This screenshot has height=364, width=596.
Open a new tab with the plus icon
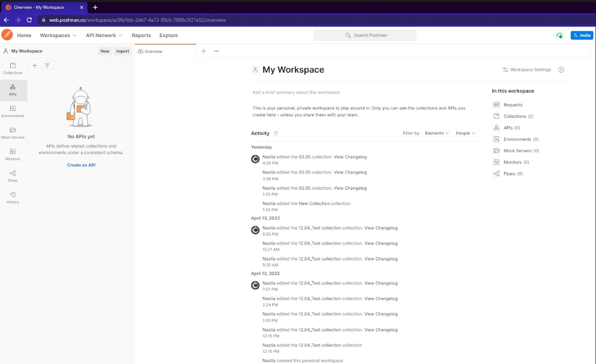(x=204, y=51)
